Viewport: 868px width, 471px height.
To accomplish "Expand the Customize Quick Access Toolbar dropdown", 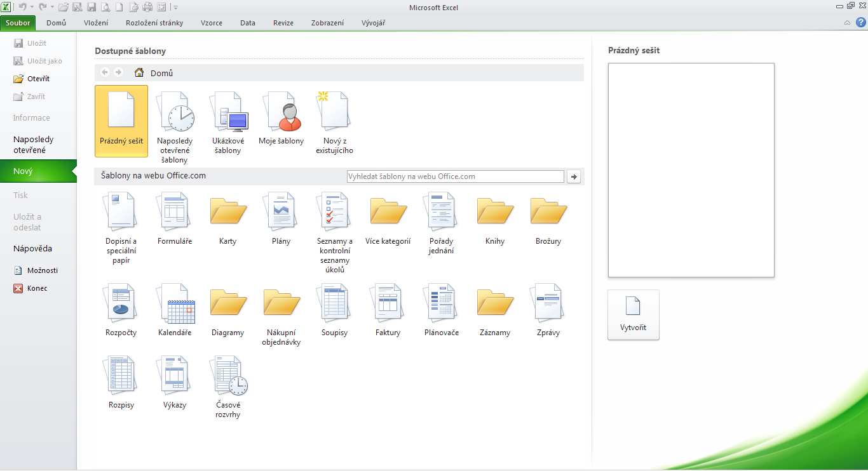I will pyautogui.click(x=175, y=8).
